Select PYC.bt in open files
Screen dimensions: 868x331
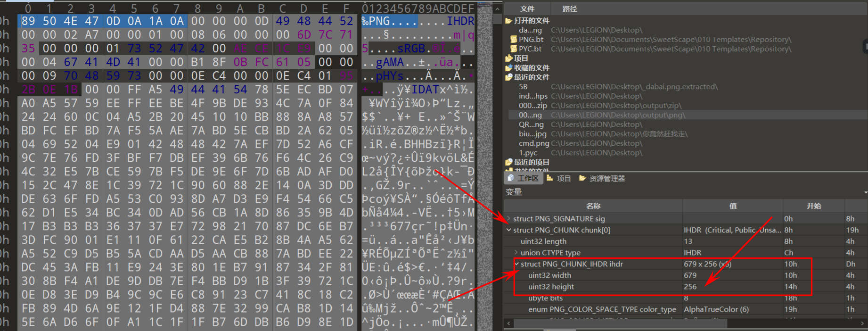686,49
